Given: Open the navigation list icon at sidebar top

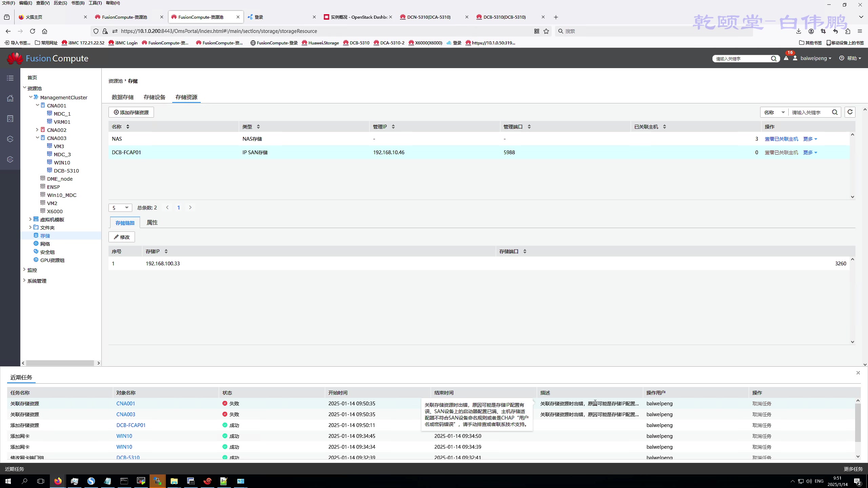Looking at the screenshot, I should (10, 78).
